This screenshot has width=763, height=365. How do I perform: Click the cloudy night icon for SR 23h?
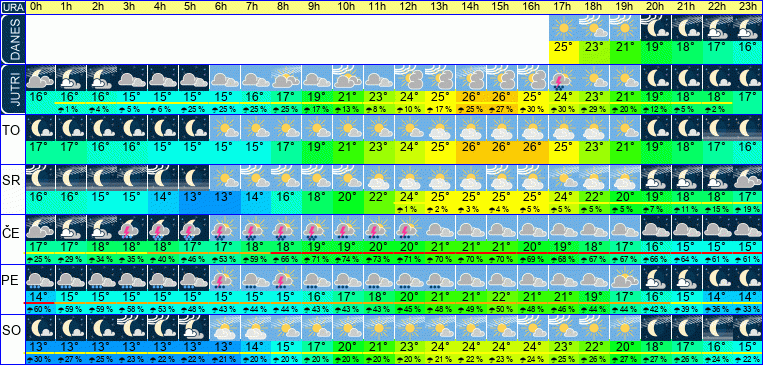tap(748, 178)
